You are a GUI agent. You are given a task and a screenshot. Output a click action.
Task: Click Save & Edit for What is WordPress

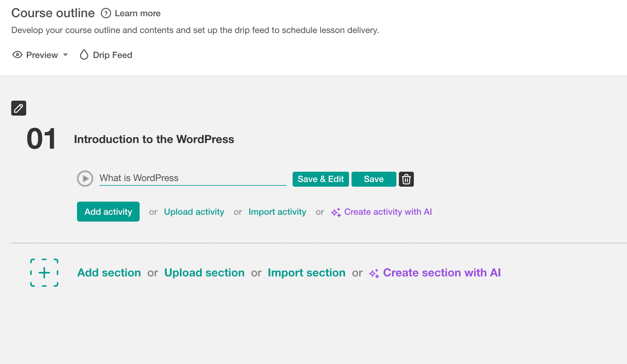point(321,179)
